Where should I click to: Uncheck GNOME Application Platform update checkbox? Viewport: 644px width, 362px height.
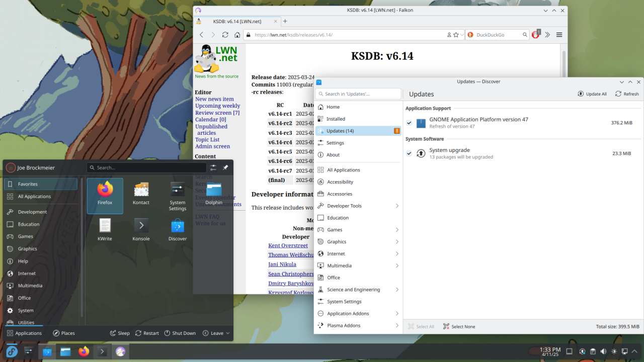point(409,123)
